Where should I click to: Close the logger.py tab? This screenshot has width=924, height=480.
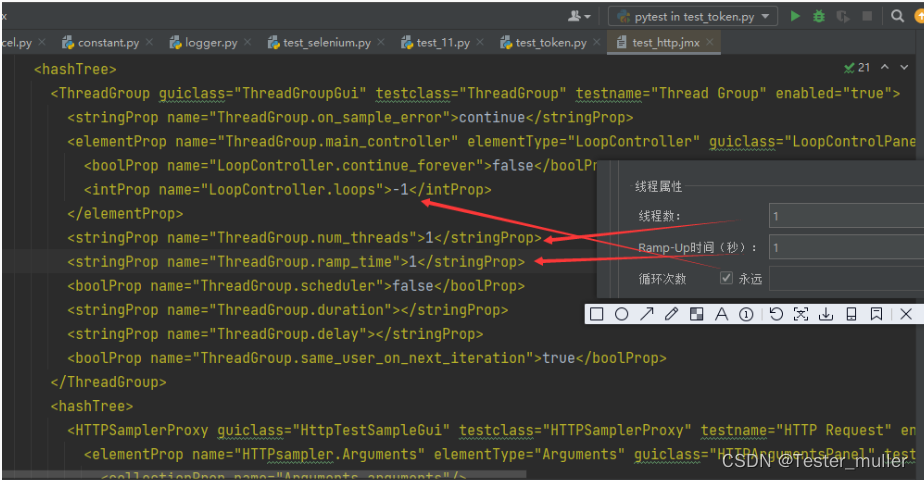[248, 42]
